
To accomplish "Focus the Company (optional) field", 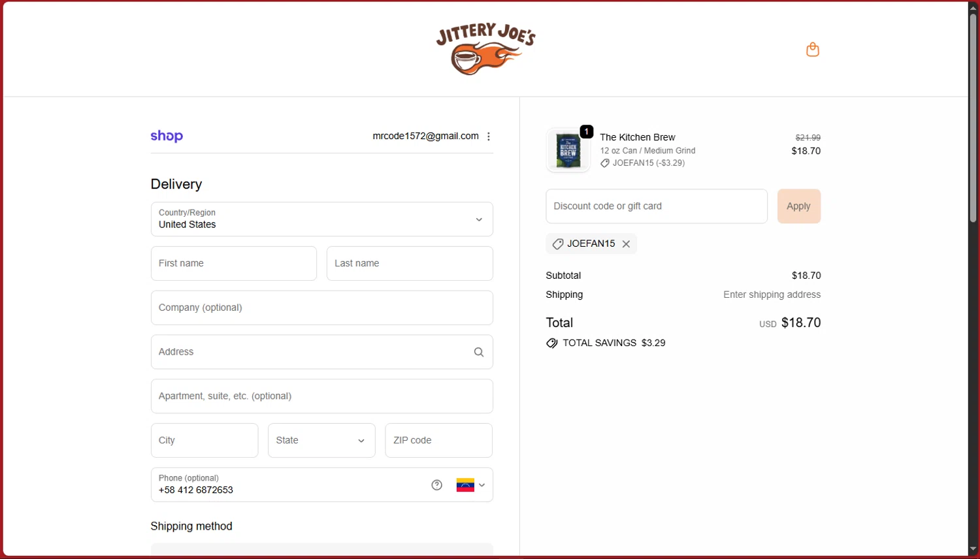I will [321, 308].
